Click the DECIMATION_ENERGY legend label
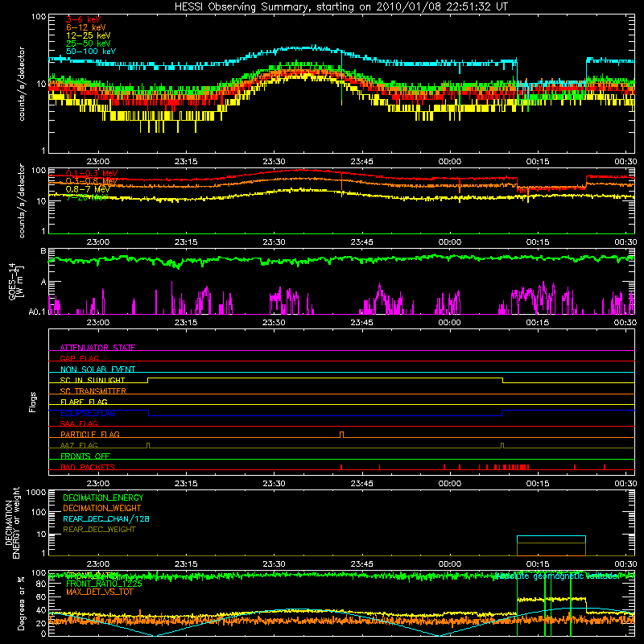The image size is (644, 644). [103, 497]
